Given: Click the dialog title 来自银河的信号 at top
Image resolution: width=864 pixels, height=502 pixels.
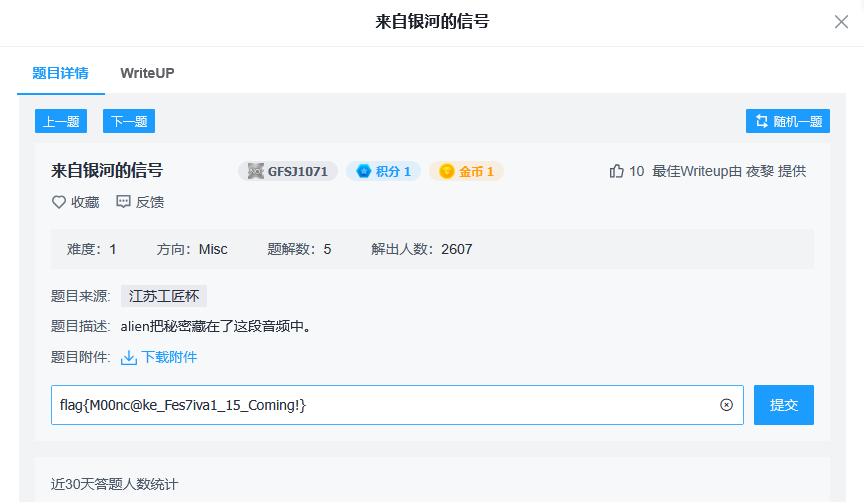Looking at the screenshot, I should (432, 21).
